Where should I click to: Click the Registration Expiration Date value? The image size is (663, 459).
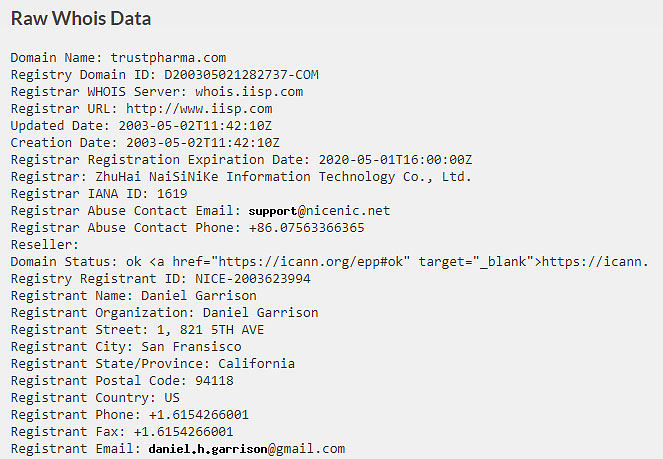click(x=395, y=160)
